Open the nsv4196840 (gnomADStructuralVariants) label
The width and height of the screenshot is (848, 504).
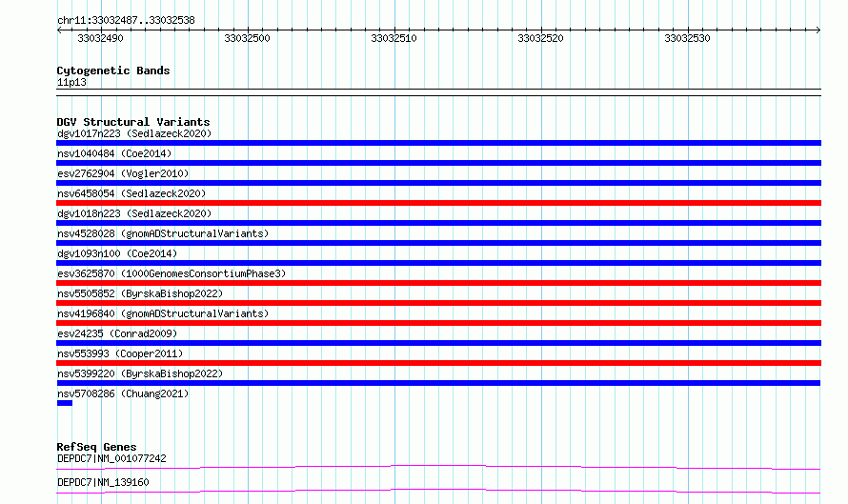tap(163, 313)
